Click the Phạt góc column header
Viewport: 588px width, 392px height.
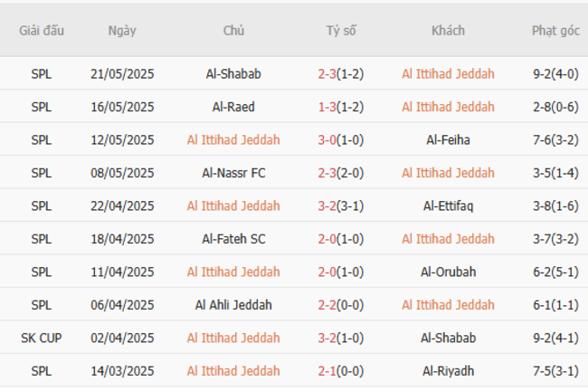[555, 31]
